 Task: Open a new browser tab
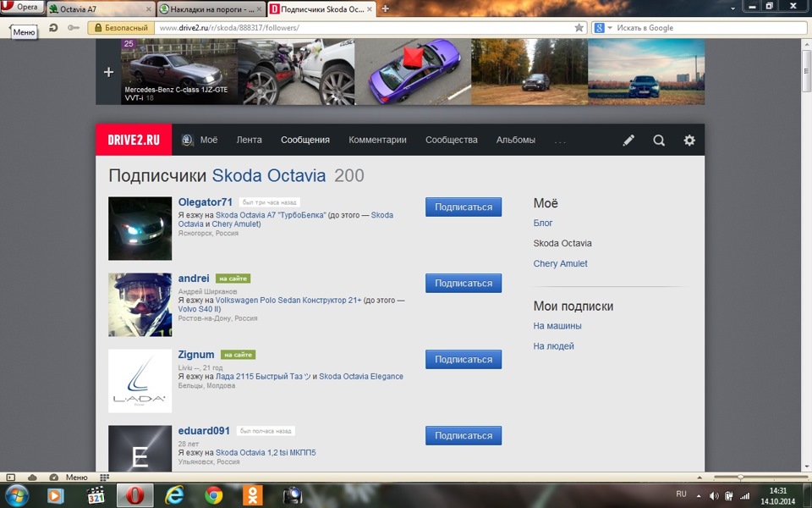point(385,8)
